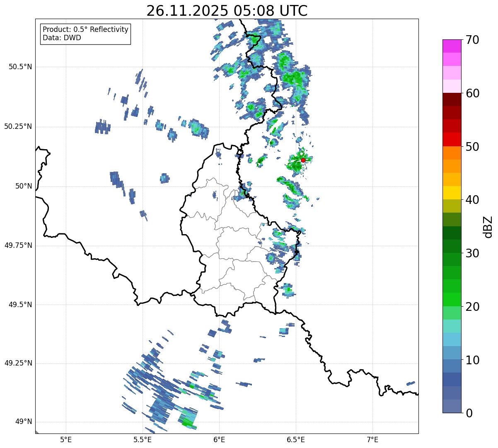Screen dimensions: 498x448
Task: Click the 49.75°N latitude axis label
Action: tap(18, 245)
